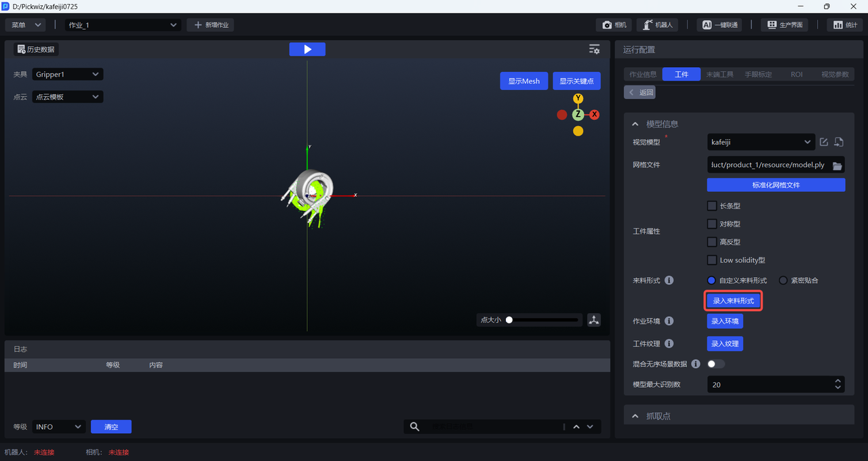Collapse the 模型信息 section
Viewport: 868px width, 461px height.
click(x=635, y=124)
